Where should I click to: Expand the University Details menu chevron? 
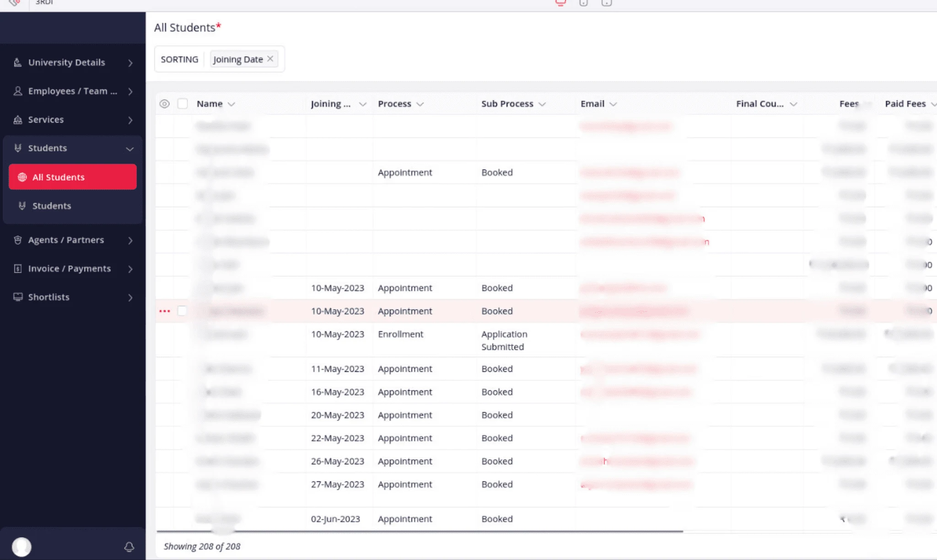coord(130,63)
